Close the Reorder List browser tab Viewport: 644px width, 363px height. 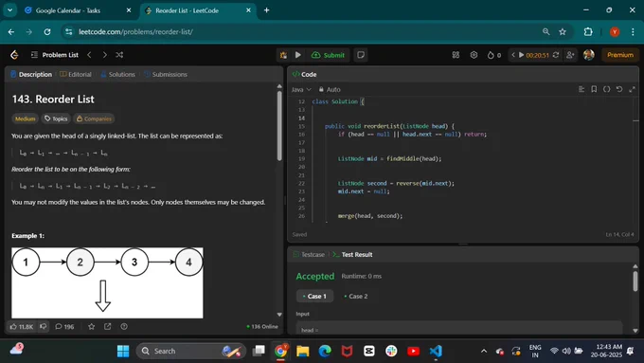(248, 10)
